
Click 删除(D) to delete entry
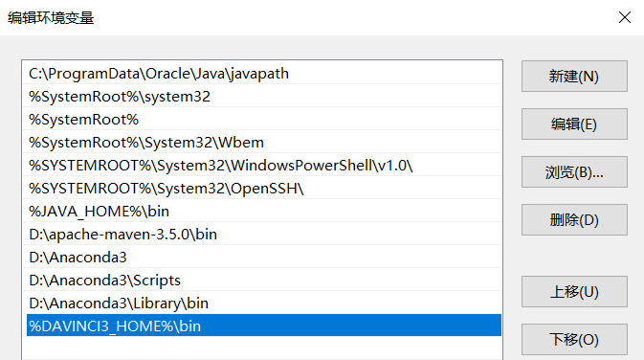(574, 220)
